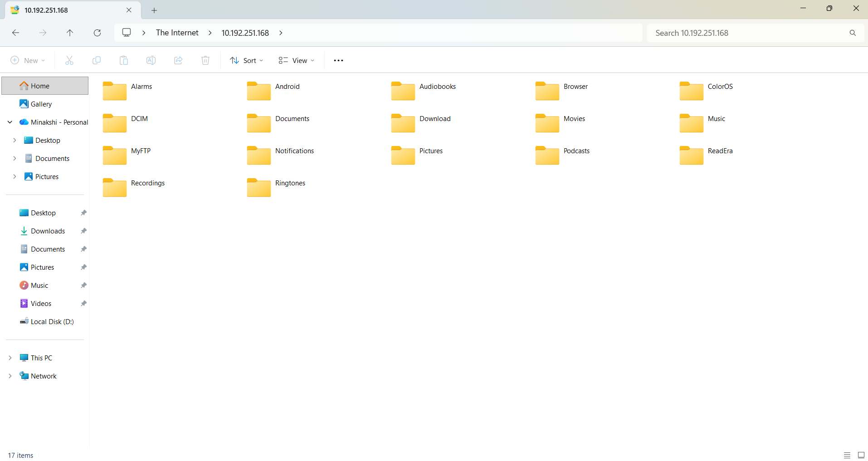Click the search magnifier icon

tap(853, 33)
